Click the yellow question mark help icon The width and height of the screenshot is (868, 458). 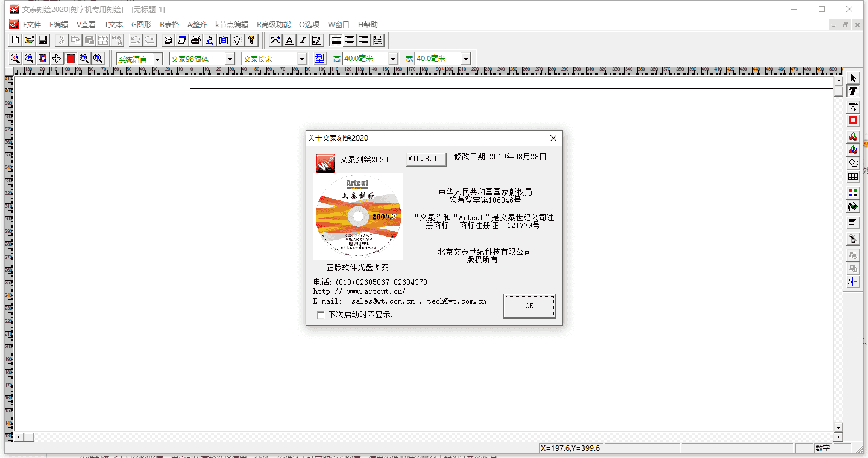pos(251,40)
